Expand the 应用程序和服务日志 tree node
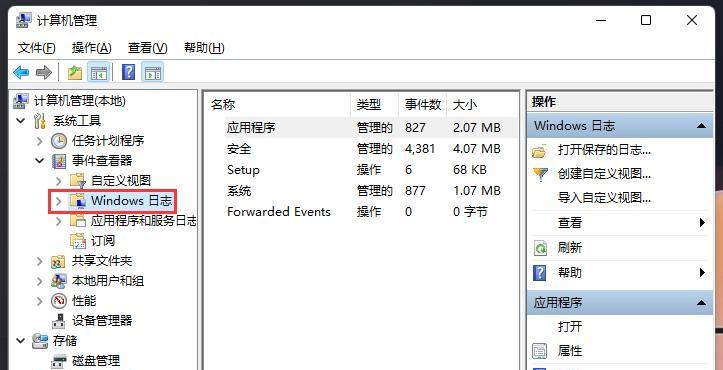The image size is (723, 370). pos(58,221)
